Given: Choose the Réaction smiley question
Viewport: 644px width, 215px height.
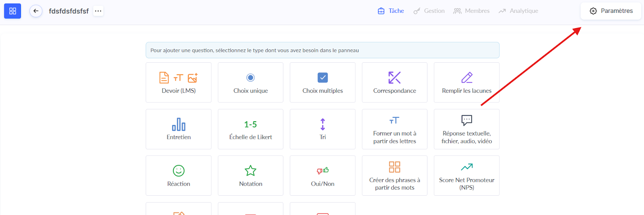Looking at the screenshot, I should pos(179,176).
